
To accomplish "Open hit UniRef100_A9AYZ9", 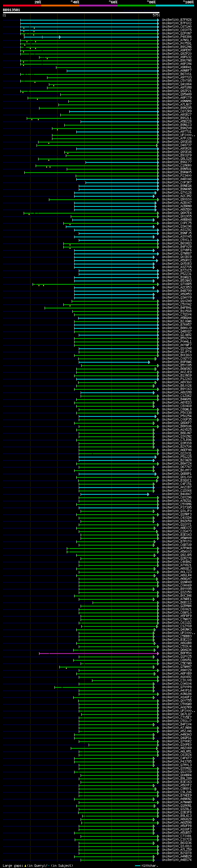I will click(176, 670).
